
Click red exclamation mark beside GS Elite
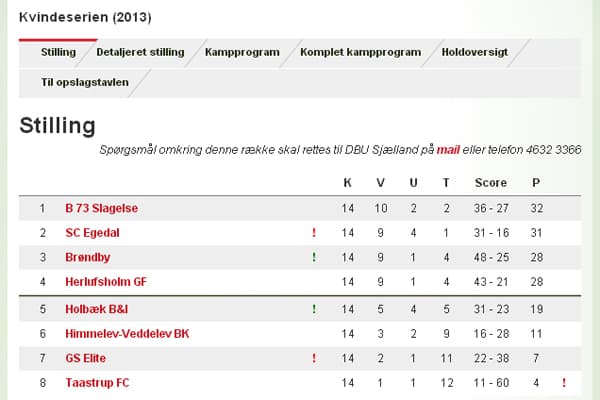[x=314, y=358]
